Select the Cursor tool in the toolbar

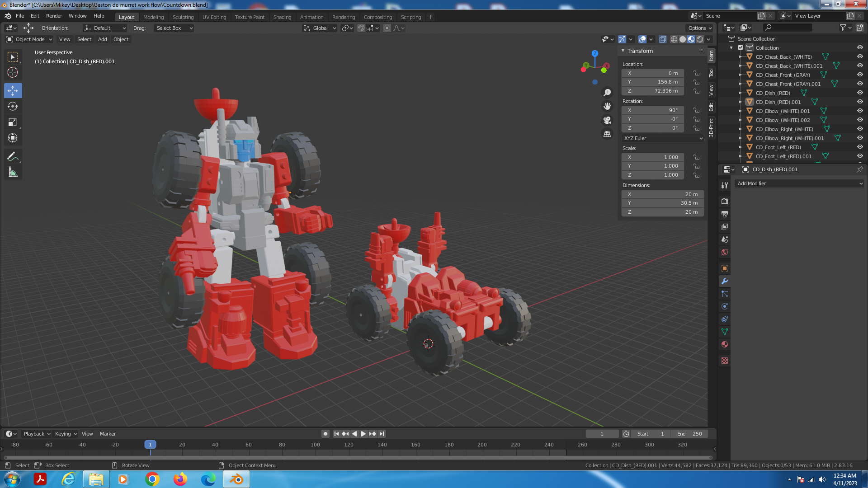pos(13,72)
